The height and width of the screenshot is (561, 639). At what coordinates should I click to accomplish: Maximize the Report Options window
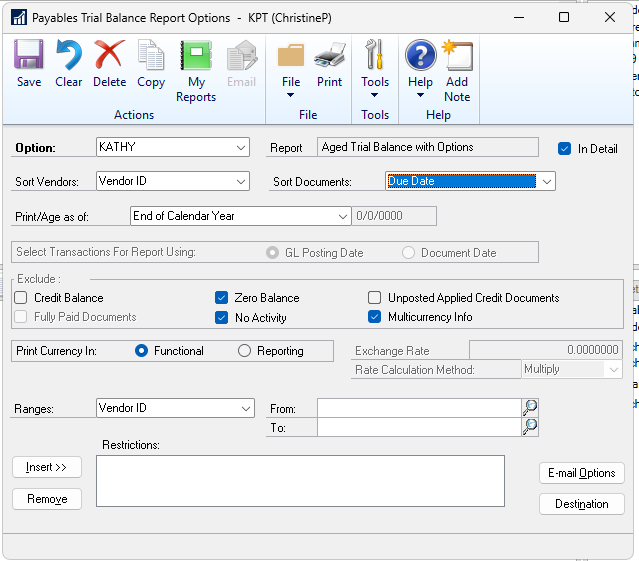(x=564, y=17)
